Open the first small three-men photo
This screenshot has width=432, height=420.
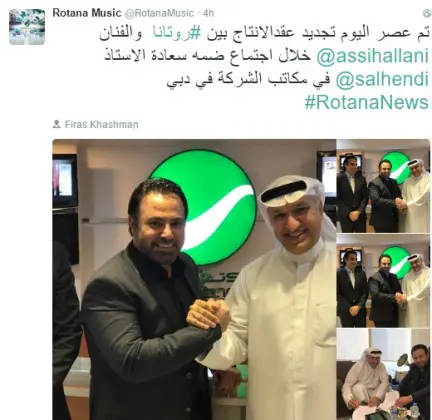pos(383,186)
